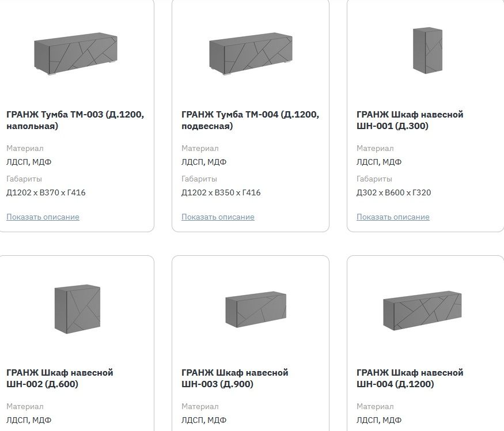Show description for Шкаф навесной ШН-001
Viewport: 504px width, 431px height.
pos(393,217)
